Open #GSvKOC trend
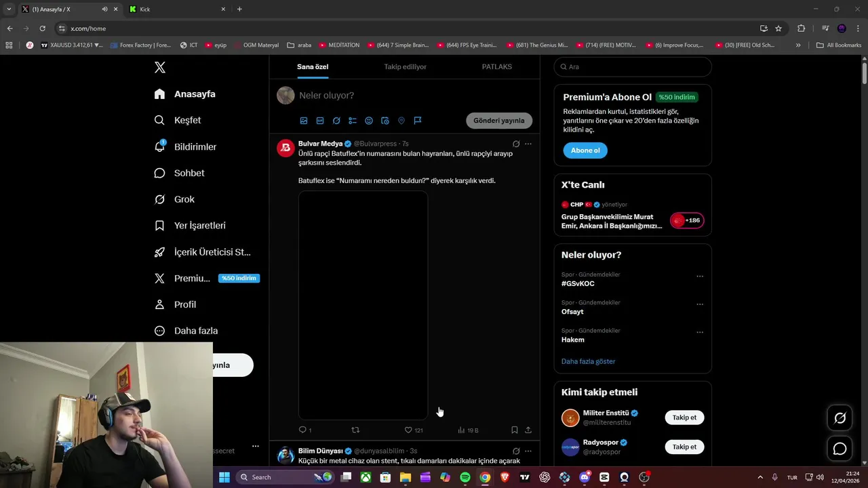Screen dimensions: 868x488 [578, 283]
